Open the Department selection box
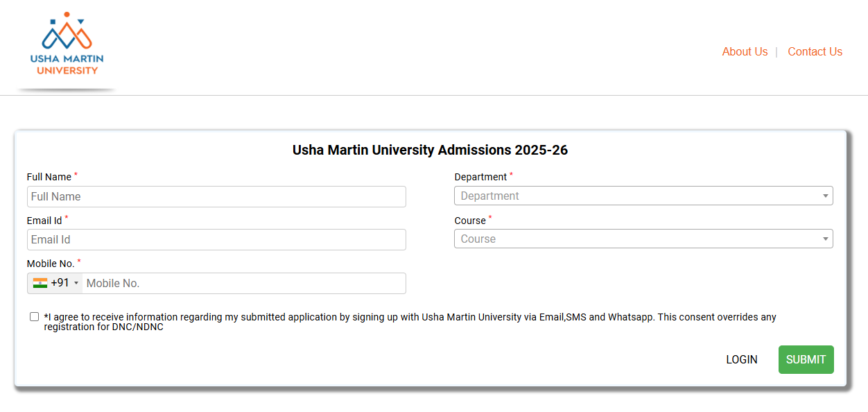The image size is (868, 412). pyautogui.click(x=643, y=196)
